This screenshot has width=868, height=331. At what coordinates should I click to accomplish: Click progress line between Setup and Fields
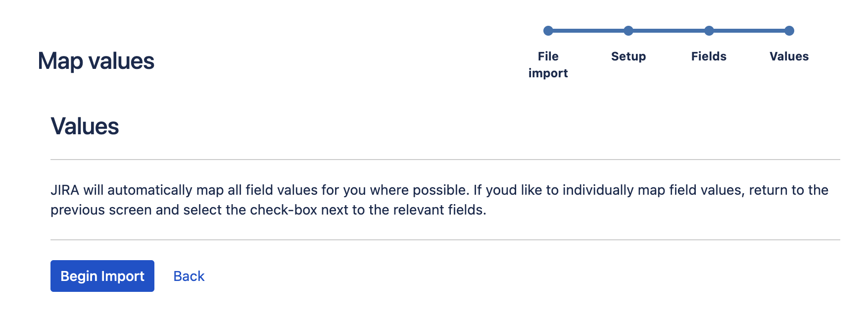point(669,31)
